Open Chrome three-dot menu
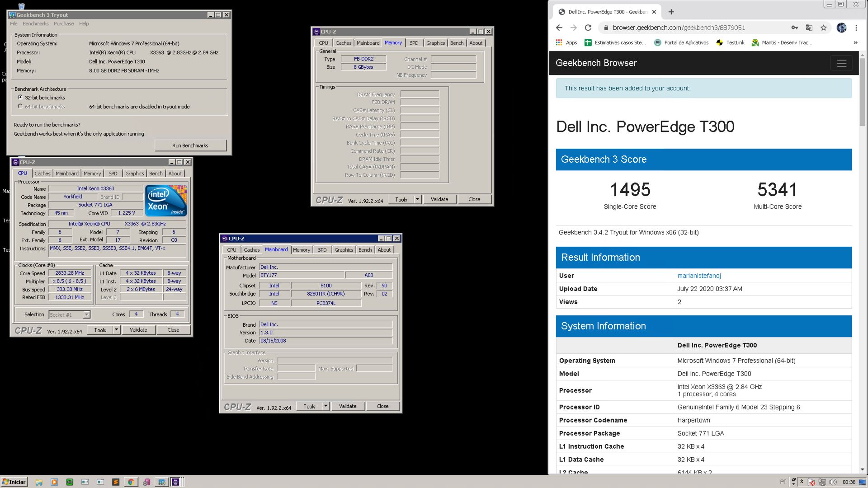The width and height of the screenshot is (868, 488). 856,28
